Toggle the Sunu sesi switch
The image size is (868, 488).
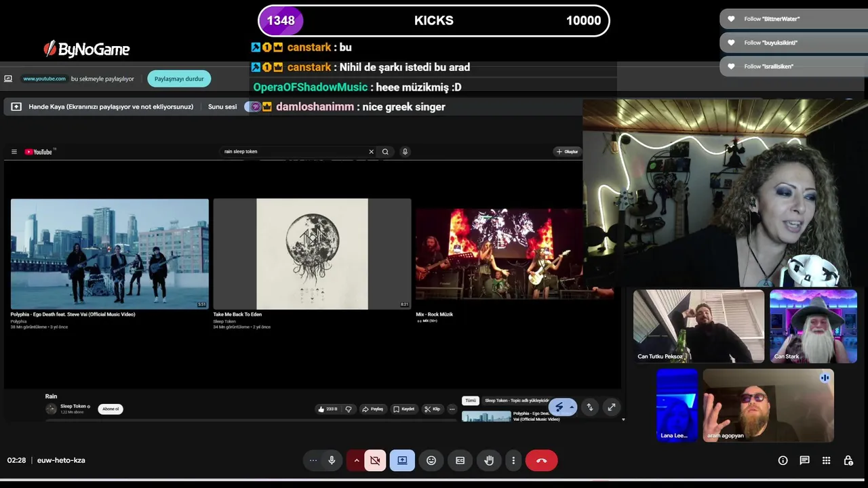click(253, 107)
